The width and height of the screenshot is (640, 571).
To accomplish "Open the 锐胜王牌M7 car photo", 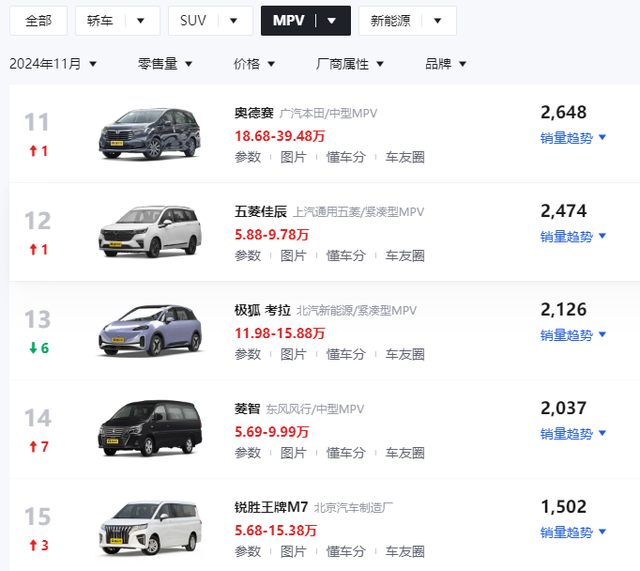I will pos(150,527).
